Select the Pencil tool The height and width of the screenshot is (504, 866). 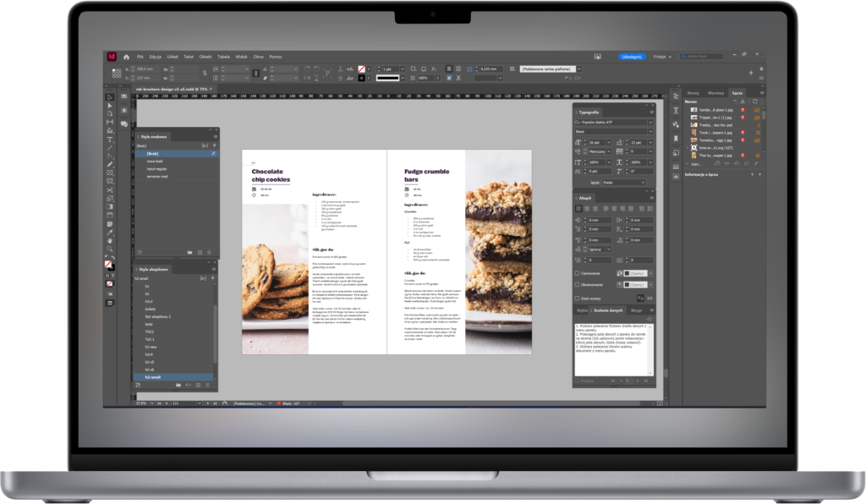pos(109,165)
